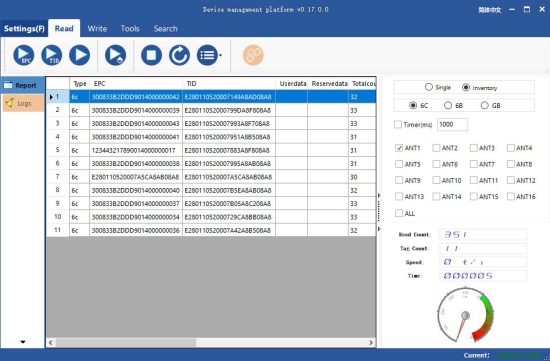
Task: Start the EPC read play icon
Action: (24, 55)
